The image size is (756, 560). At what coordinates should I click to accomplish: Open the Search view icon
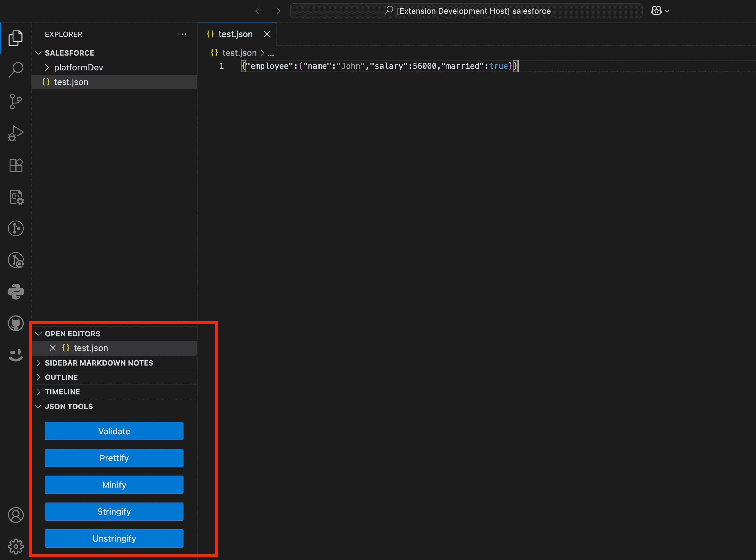[x=16, y=70]
